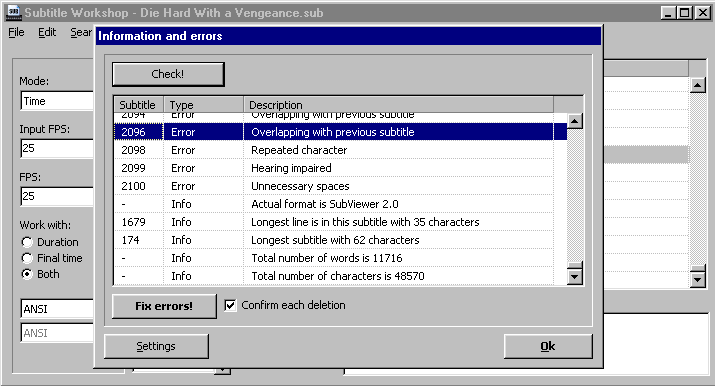The width and height of the screenshot is (715, 386).
Task: Open the File menu
Action: coord(16,32)
